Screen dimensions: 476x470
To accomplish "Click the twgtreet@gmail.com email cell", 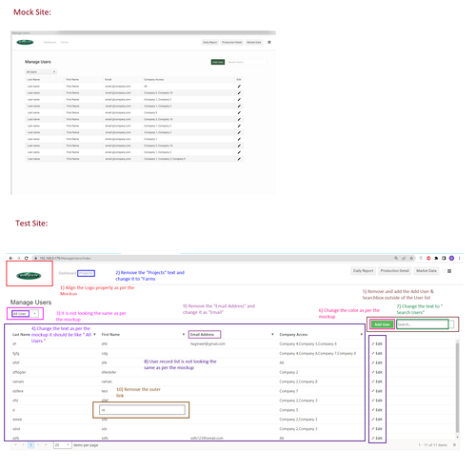I will [x=208, y=343].
